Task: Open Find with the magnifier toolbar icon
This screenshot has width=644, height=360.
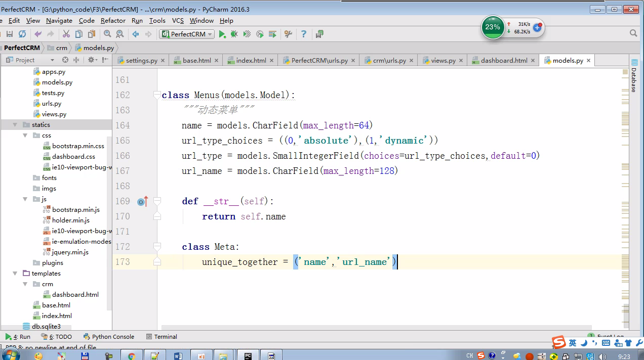Action: click(x=107, y=34)
